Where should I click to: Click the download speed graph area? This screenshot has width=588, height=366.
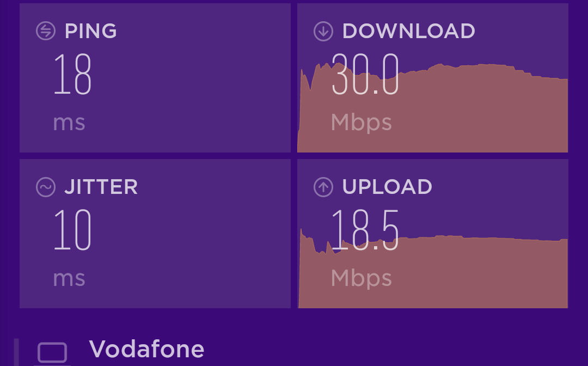click(x=433, y=108)
